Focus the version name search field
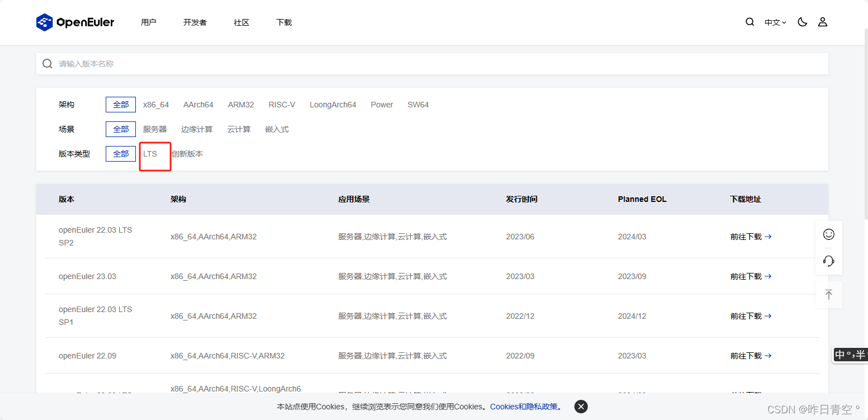868x420 pixels. click(432, 64)
